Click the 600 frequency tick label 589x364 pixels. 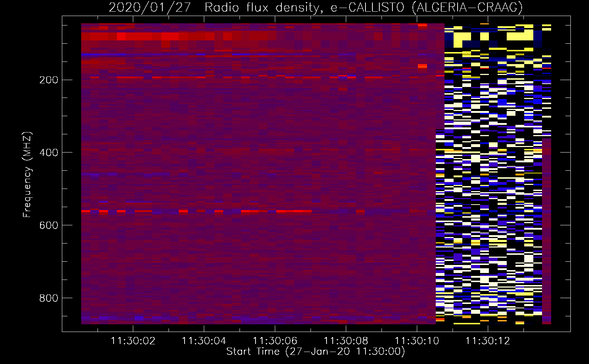(x=49, y=226)
